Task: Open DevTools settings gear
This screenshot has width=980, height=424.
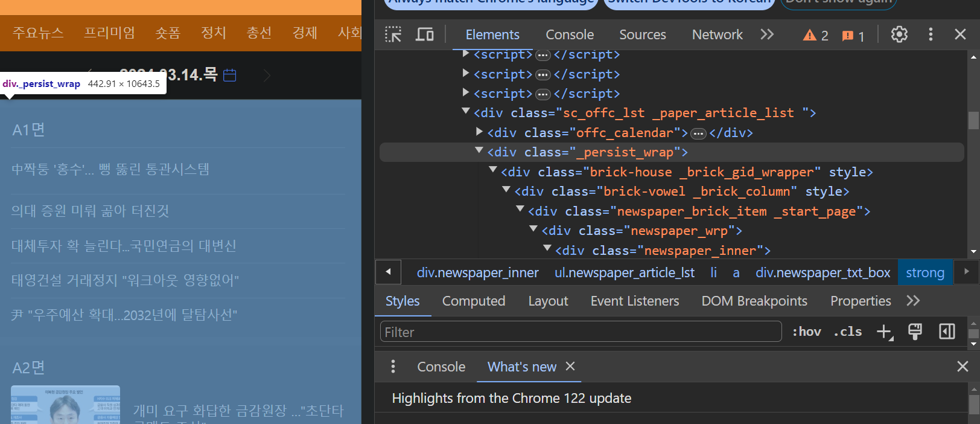Action: [x=899, y=34]
